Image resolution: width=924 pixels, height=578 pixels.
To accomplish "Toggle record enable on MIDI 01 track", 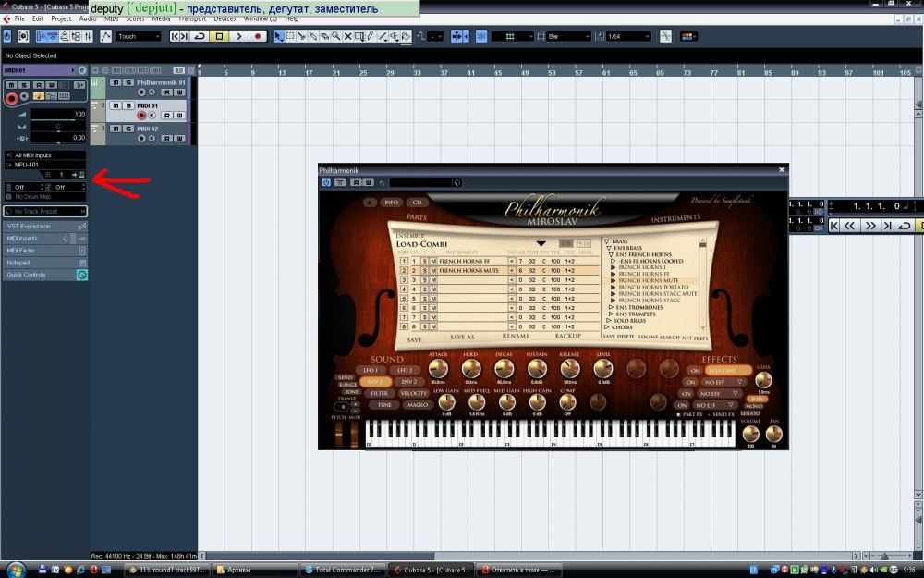I will 141,116.
